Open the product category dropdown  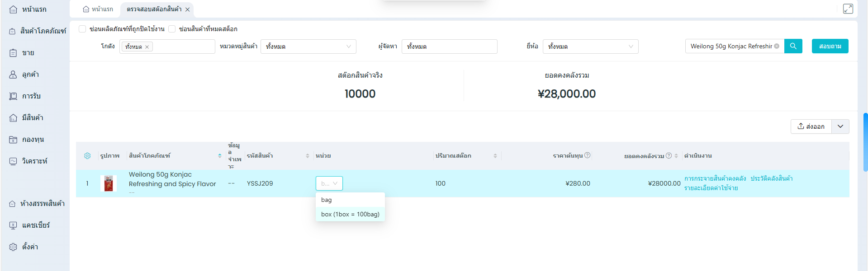click(308, 47)
